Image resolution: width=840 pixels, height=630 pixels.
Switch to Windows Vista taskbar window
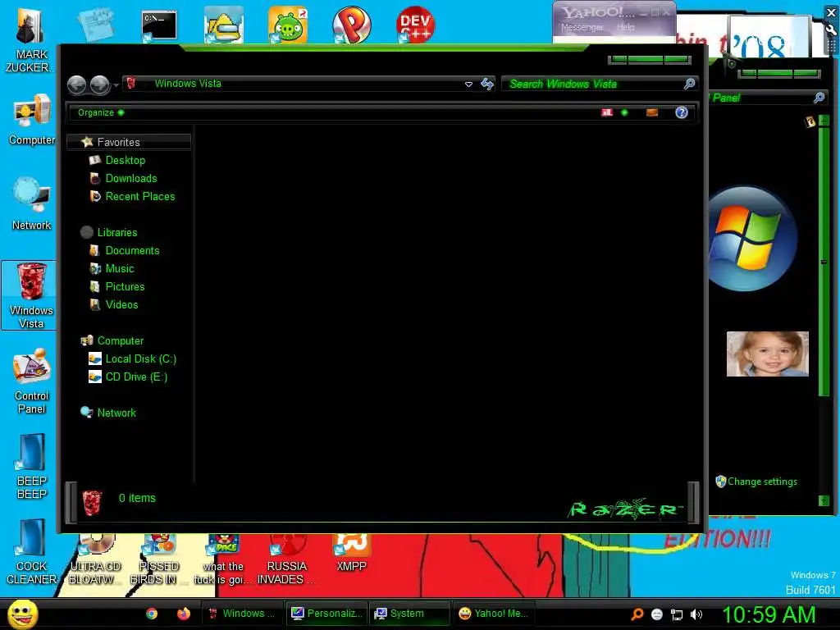[x=243, y=614]
